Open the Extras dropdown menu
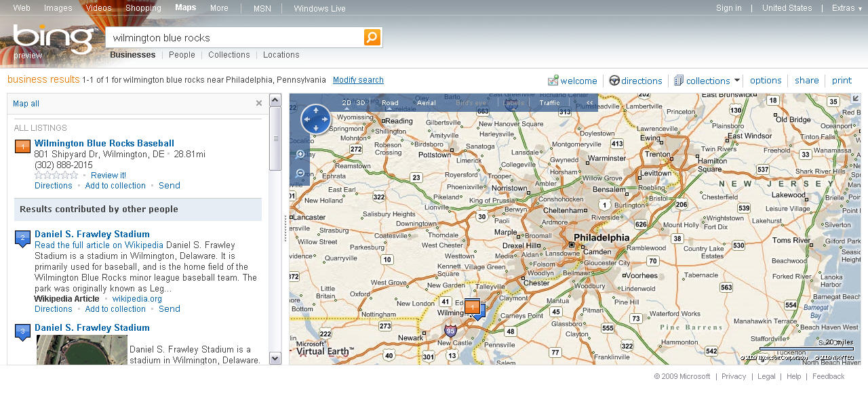 point(847,8)
